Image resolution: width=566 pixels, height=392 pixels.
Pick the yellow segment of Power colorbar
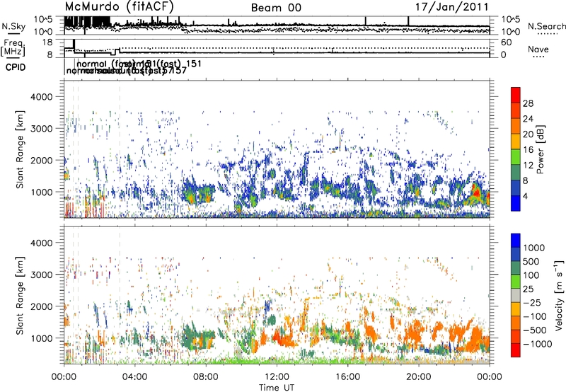[x=516, y=141]
